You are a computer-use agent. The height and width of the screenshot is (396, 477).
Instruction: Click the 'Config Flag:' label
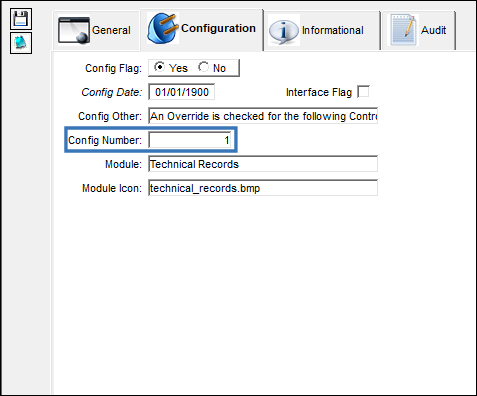[x=113, y=68]
